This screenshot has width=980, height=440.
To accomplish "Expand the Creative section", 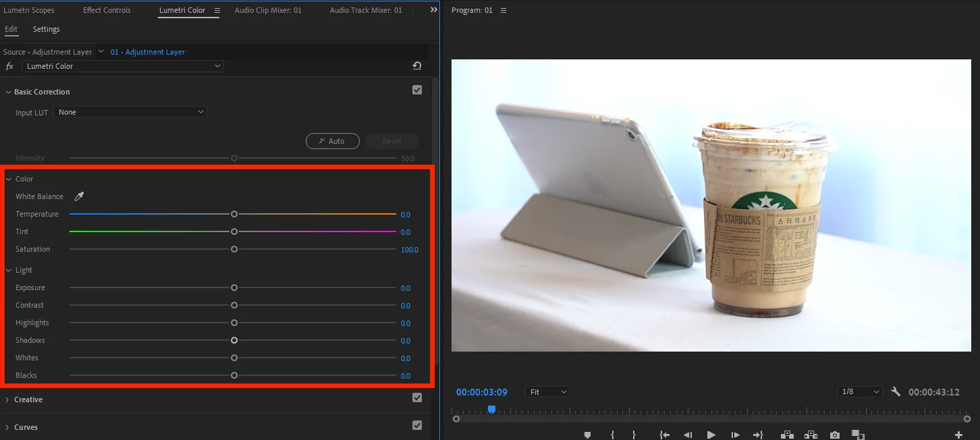I will click(7, 400).
